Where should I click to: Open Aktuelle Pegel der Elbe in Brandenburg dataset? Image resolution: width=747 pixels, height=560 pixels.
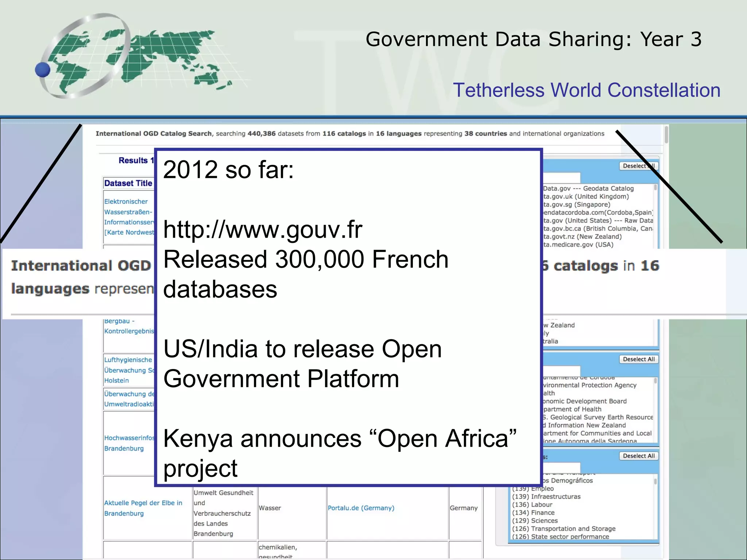pos(143,508)
